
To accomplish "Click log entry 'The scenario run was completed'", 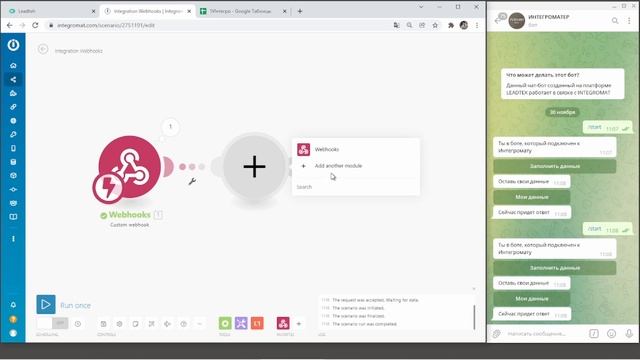I will pos(364,324).
